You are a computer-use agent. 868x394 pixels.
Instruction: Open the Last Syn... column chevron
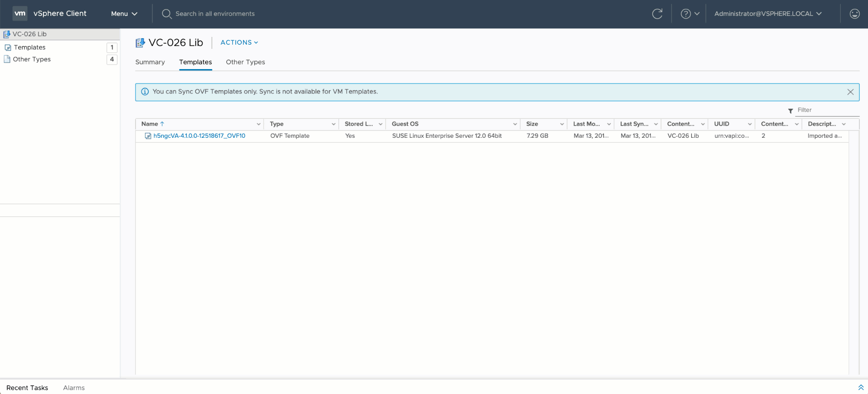[656, 124]
